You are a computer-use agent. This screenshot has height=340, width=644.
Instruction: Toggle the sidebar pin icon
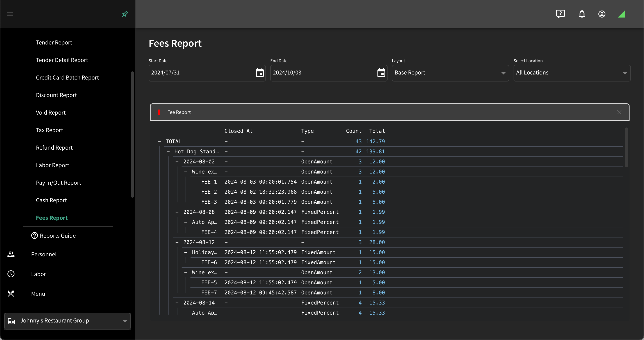pyautogui.click(x=125, y=14)
